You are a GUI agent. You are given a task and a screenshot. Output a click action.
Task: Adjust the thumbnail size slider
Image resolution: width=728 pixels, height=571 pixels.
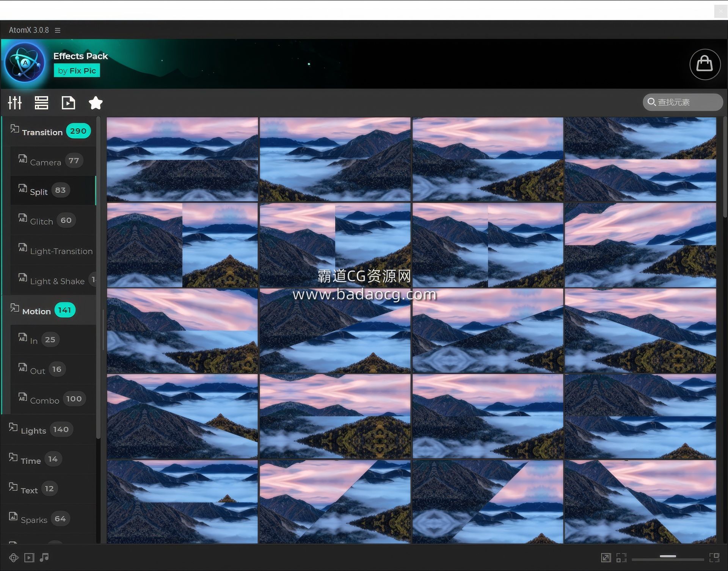(x=668, y=557)
